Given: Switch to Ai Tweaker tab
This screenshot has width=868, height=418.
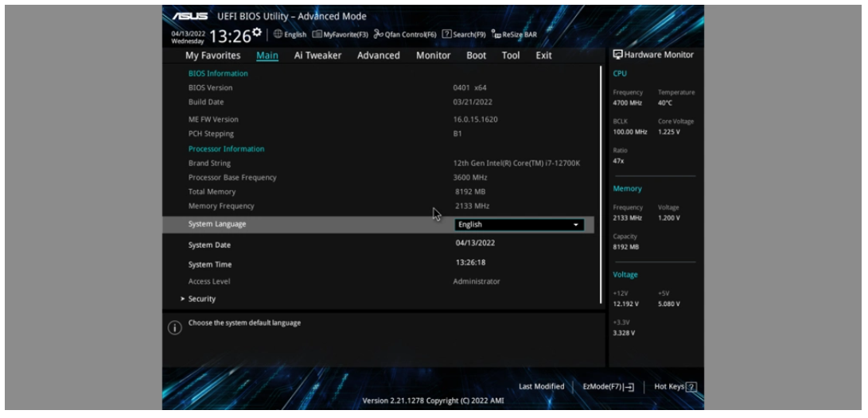Looking at the screenshot, I should pyautogui.click(x=317, y=56).
